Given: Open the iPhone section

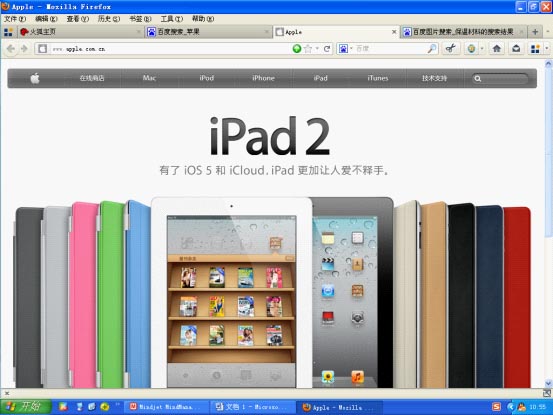Looking at the screenshot, I should pyautogui.click(x=263, y=78).
